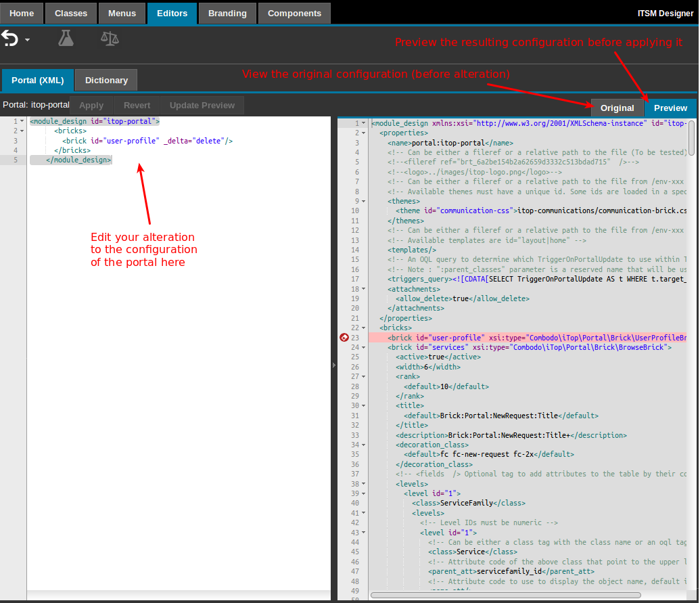Collapse the bricks fold in left editor
The width and height of the screenshot is (700, 603).
pos(22,131)
